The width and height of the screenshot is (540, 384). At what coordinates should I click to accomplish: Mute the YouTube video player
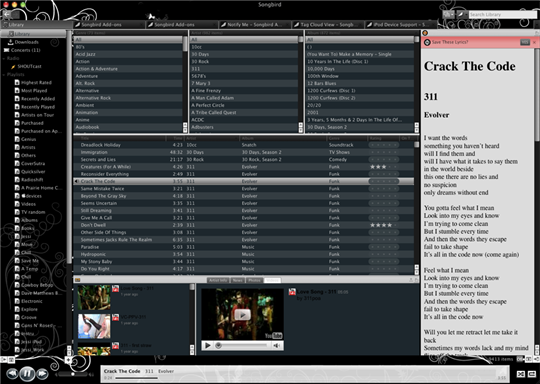pos(277,345)
